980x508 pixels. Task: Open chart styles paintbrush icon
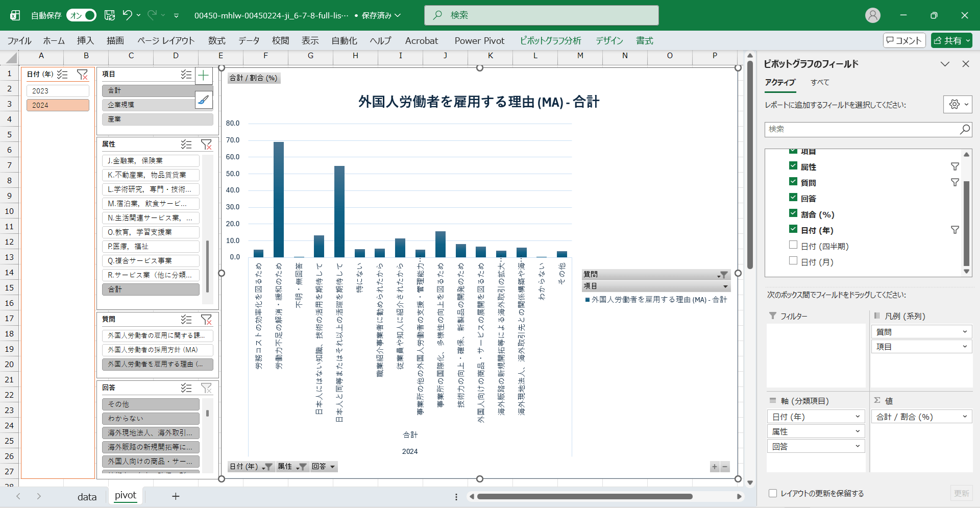[x=204, y=100]
